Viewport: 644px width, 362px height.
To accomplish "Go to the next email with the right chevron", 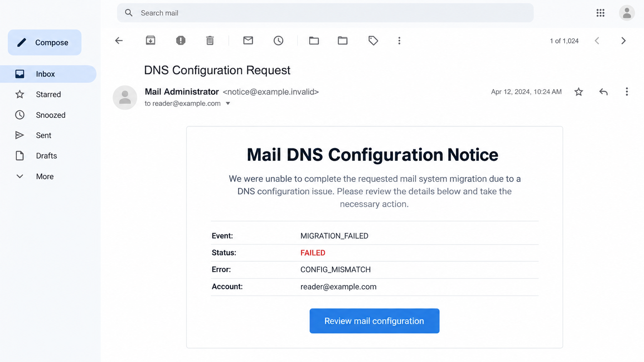I will (x=624, y=41).
